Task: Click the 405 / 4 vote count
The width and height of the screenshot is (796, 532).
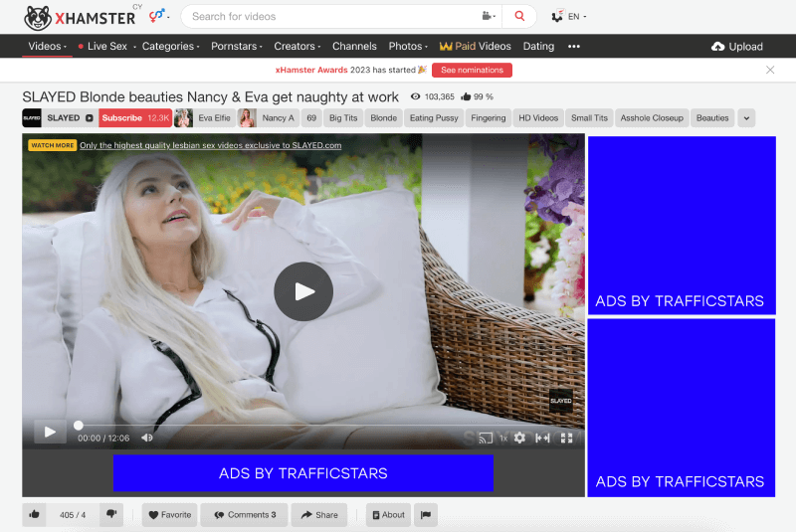Action: pyautogui.click(x=73, y=515)
